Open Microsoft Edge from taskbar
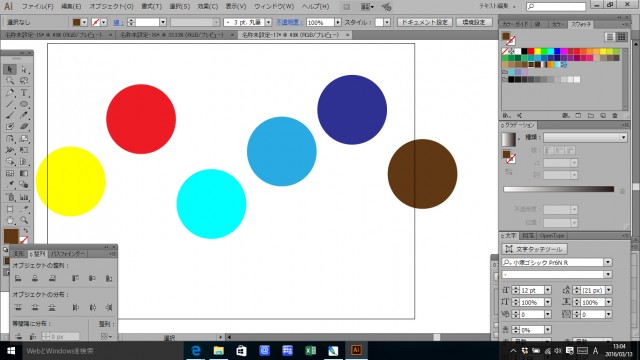This screenshot has width=640, height=360. pos(196,351)
